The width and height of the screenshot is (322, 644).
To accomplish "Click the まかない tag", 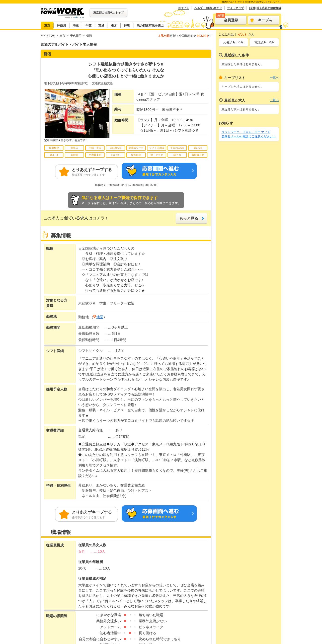I will pos(116,155).
